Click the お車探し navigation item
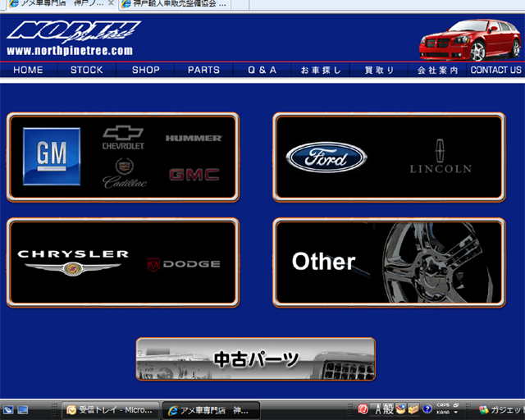This screenshot has height=420, width=525. 321,70
